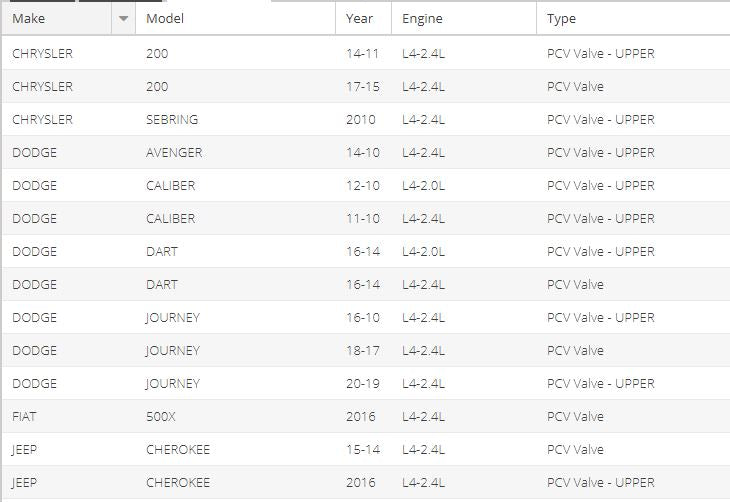This screenshot has width=730, height=502.
Task: Open the Make column filter dropdown arrow
Action: point(124,18)
